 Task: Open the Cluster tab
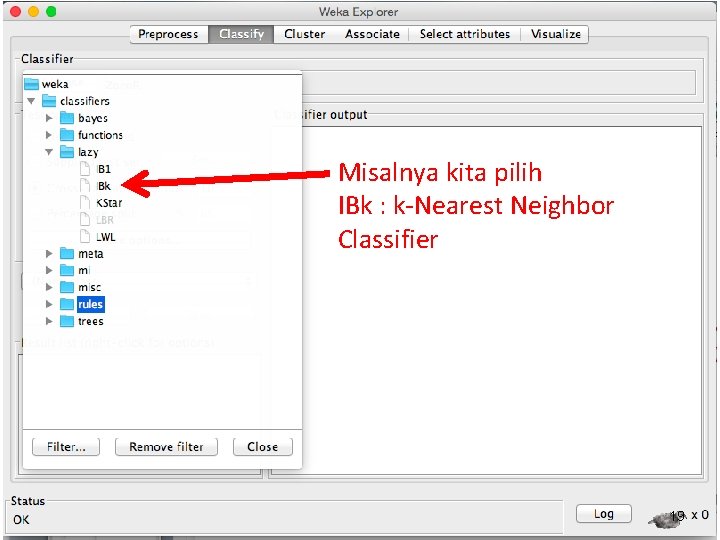click(x=304, y=34)
